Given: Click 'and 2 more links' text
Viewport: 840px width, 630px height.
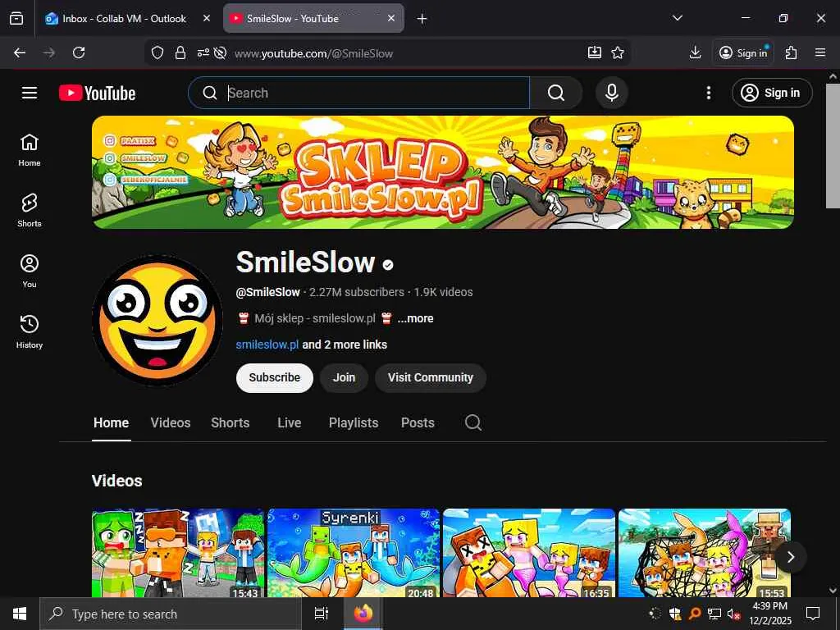Looking at the screenshot, I should pos(345,345).
